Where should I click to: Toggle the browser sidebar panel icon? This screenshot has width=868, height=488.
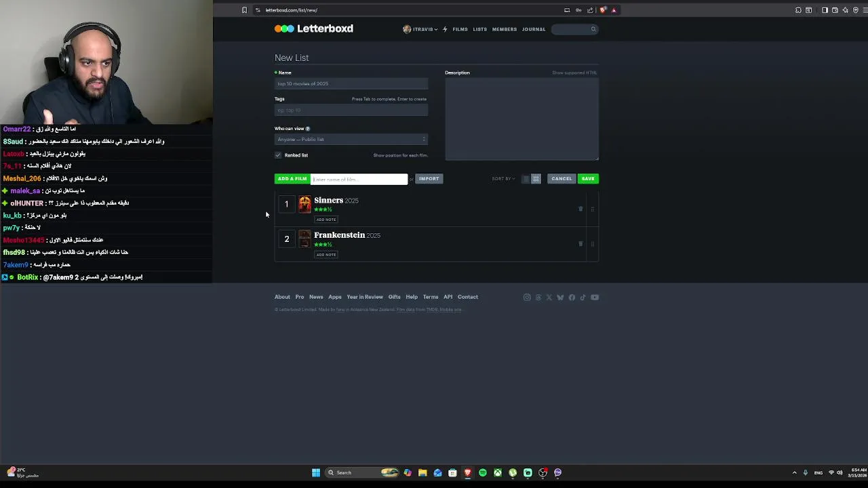point(825,10)
